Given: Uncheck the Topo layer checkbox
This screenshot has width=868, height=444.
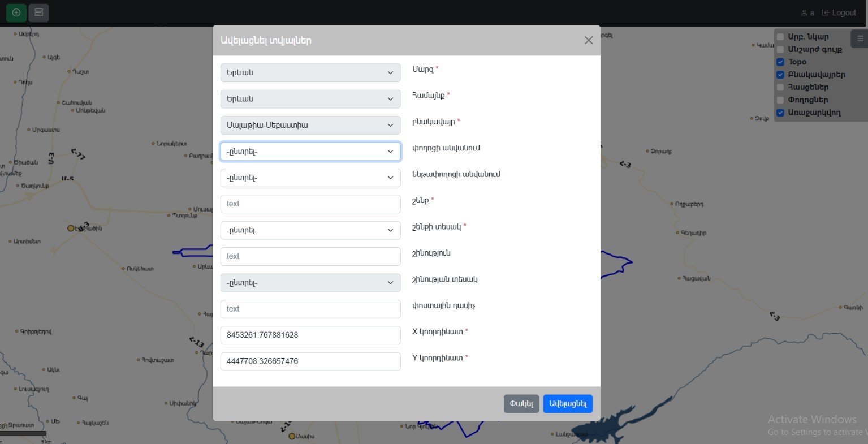Looking at the screenshot, I should (x=780, y=62).
